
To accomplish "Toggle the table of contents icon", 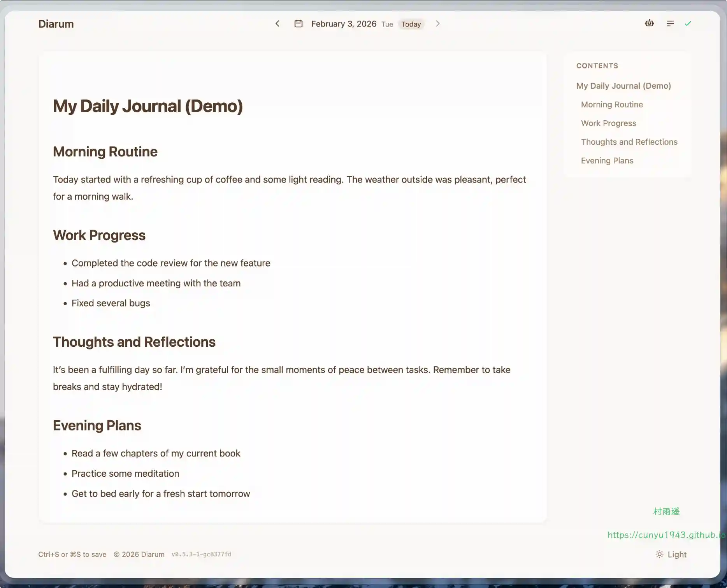I will click(x=670, y=23).
